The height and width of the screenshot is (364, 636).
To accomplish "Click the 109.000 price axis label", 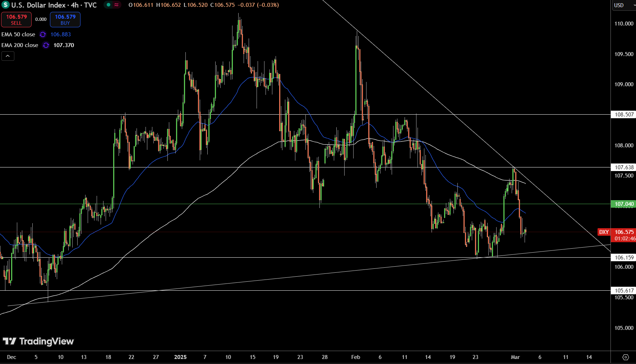I will click(624, 84).
